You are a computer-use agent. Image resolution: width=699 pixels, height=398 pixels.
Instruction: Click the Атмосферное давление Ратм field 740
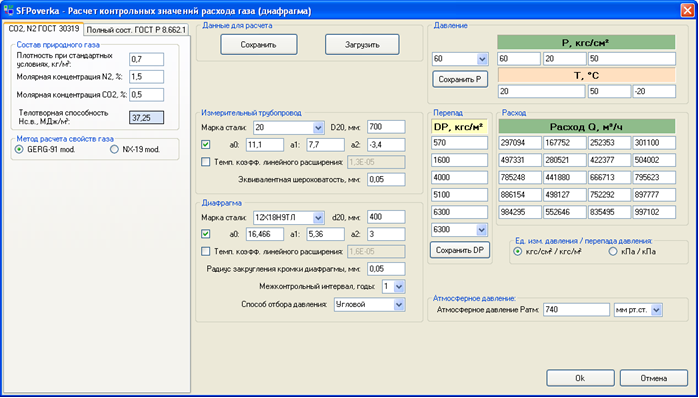click(x=576, y=310)
